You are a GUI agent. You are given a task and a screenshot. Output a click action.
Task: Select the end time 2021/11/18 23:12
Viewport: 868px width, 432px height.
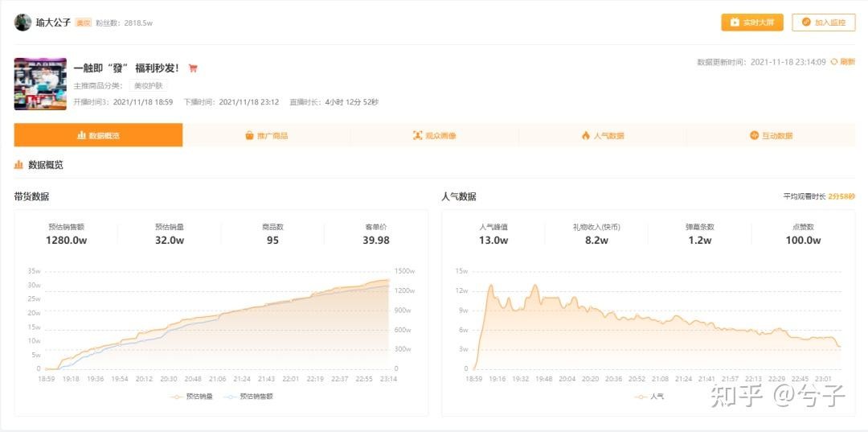tap(248, 102)
